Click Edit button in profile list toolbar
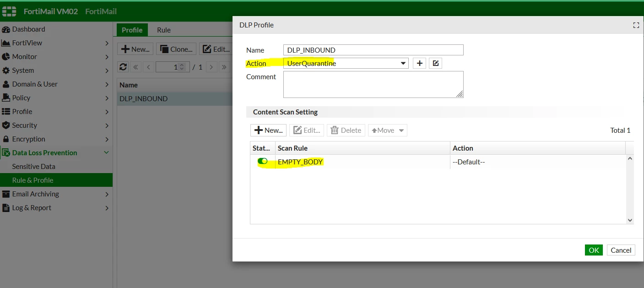The width and height of the screenshot is (644, 288). (216, 49)
